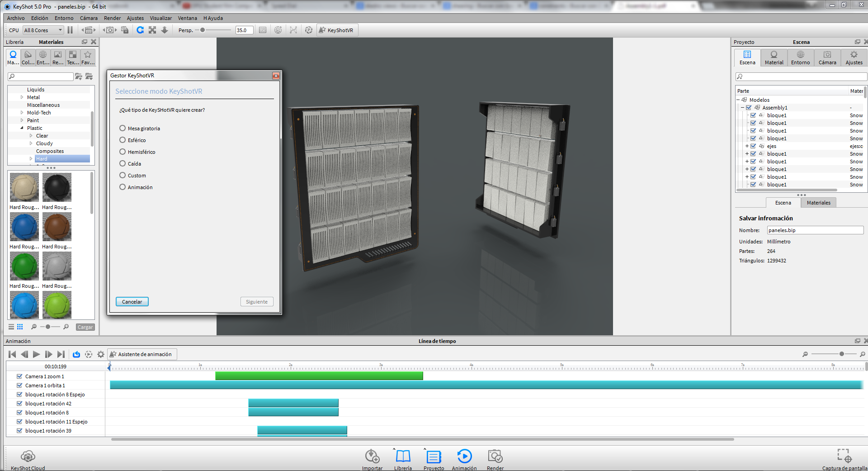
Task: Switch library to list view icon
Action: tap(11, 327)
